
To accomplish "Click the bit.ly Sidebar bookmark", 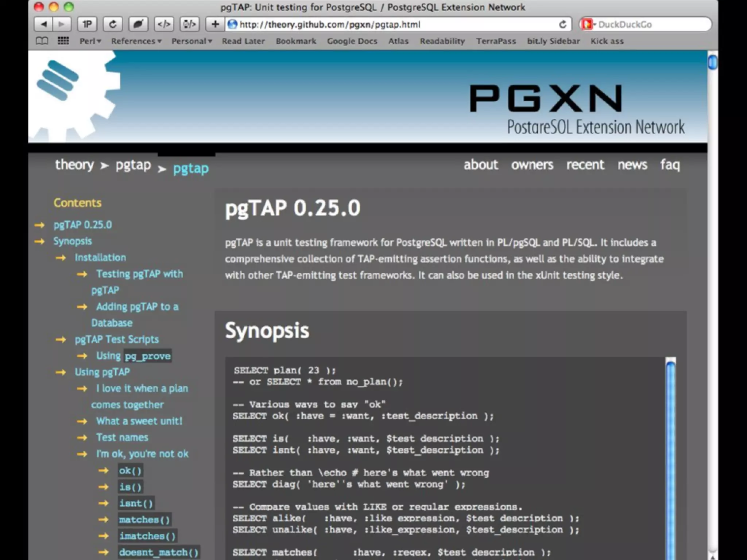I will pyautogui.click(x=553, y=41).
